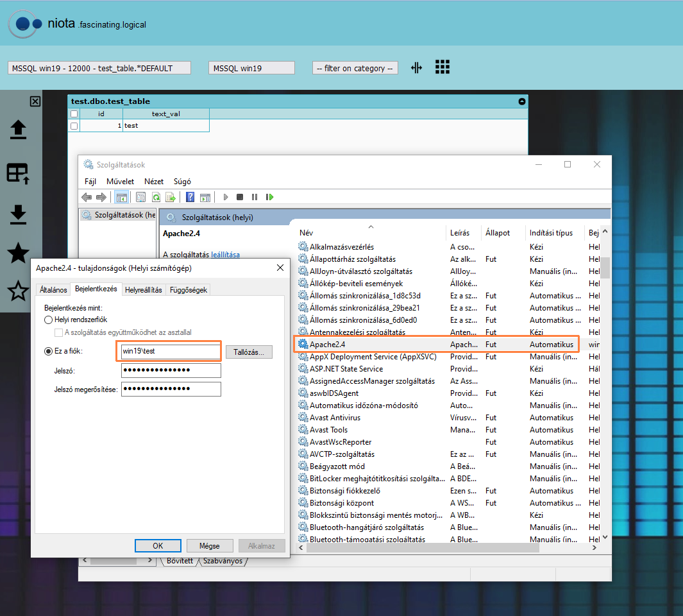Image resolution: width=683 pixels, height=616 pixels.
Task: Click the upload icon in the left sidebar
Action: coord(18,130)
